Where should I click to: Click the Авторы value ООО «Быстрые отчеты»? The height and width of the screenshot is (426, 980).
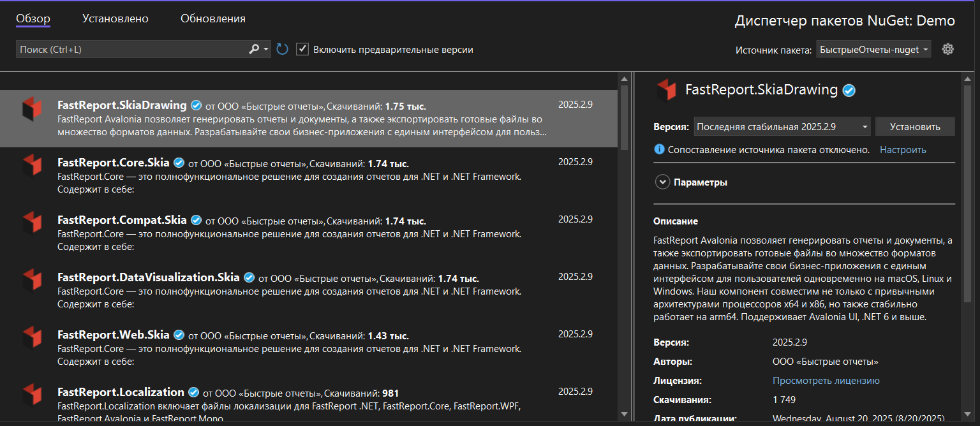(826, 362)
